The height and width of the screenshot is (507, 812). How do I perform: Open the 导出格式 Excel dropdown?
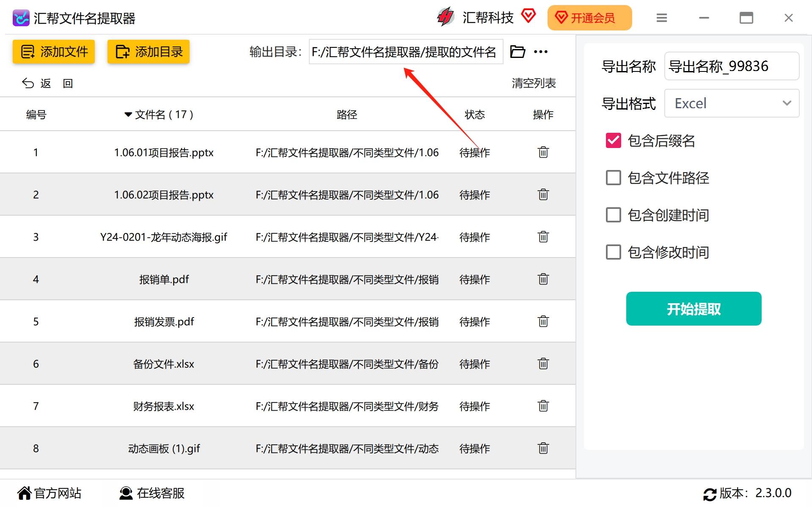tap(732, 103)
